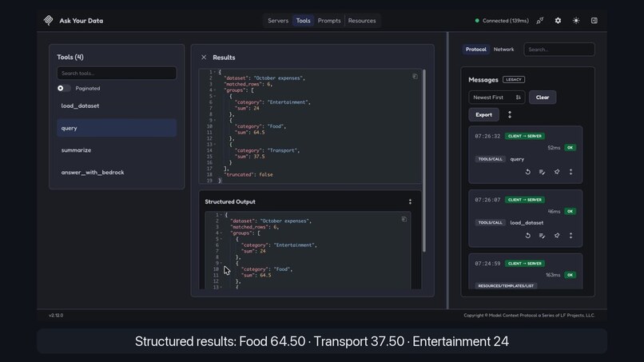This screenshot has width=644, height=362.
Task: Copy Structured Output JSON with copy icon
Action: (x=404, y=220)
